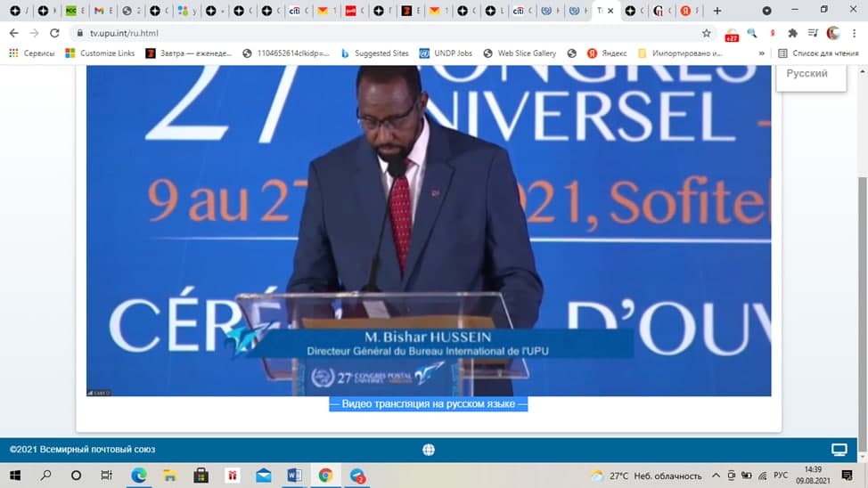Click the monitor icon in page footer
868x488 pixels.
coord(839,450)
